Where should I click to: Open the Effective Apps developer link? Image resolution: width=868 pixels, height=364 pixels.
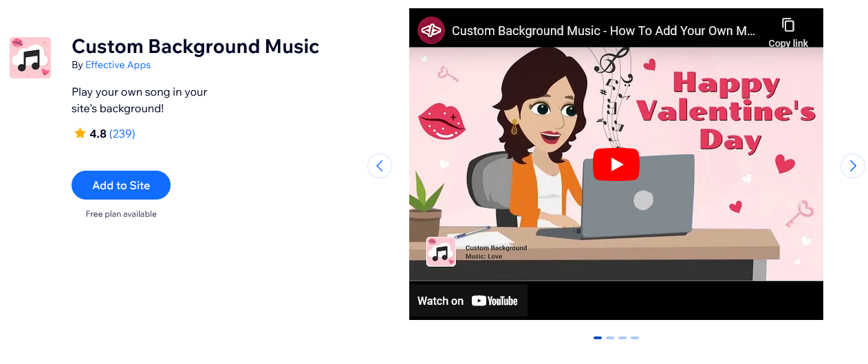point(118,65)
